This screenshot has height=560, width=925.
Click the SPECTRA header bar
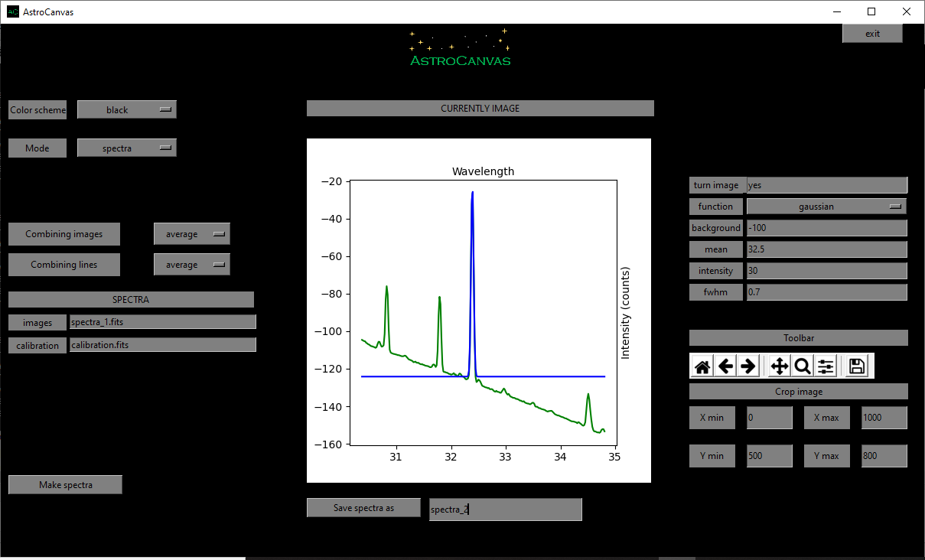point(131,299)
